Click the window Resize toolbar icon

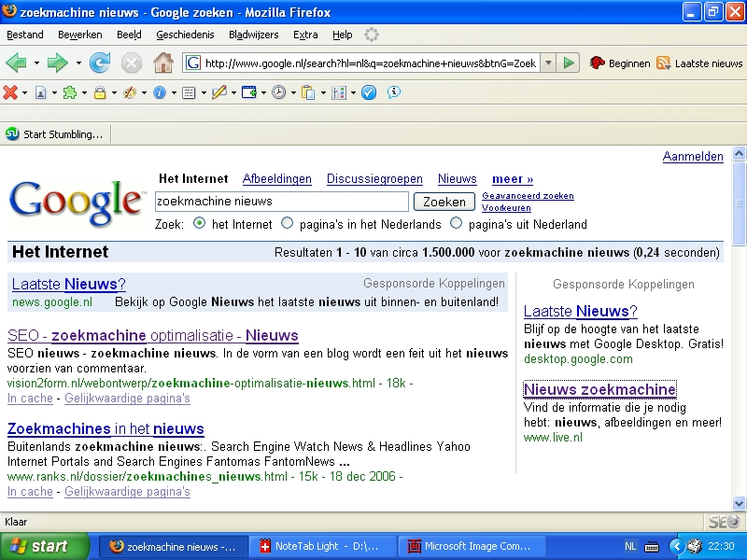249,92
